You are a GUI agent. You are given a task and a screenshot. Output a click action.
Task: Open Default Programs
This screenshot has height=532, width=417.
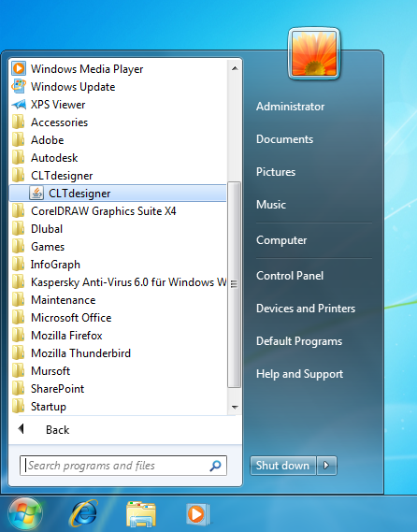[299, 341]
